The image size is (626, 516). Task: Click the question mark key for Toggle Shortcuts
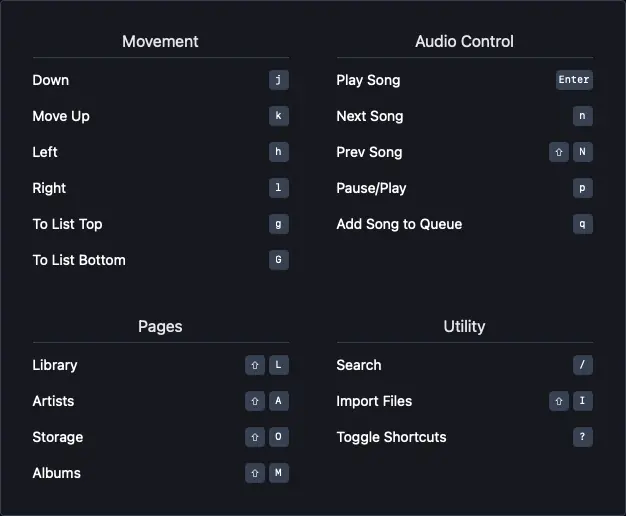tap(582, 437)
